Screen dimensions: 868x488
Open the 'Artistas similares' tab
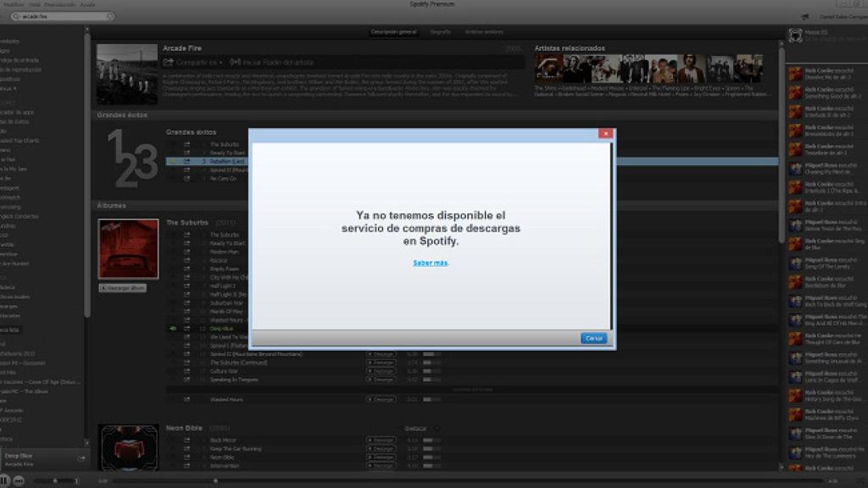(483, 32)
